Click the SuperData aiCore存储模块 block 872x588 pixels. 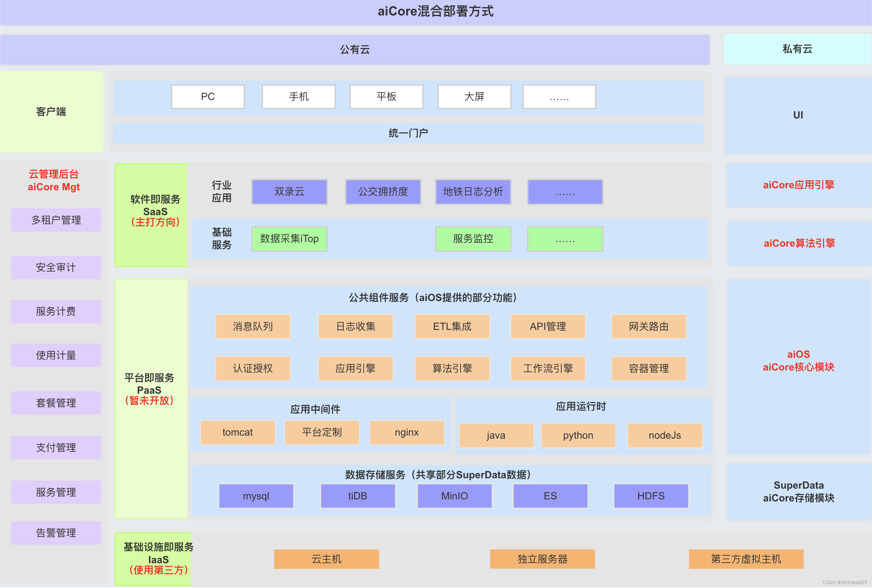[x=799, y=492]
